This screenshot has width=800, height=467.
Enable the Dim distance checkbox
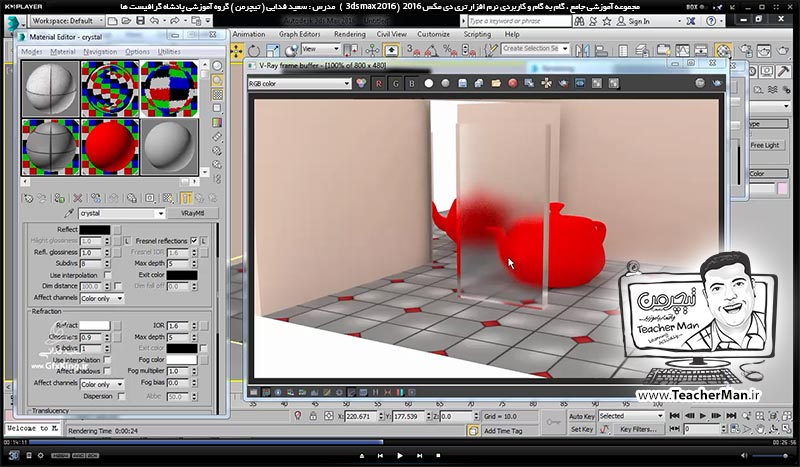tap(118, 286)
